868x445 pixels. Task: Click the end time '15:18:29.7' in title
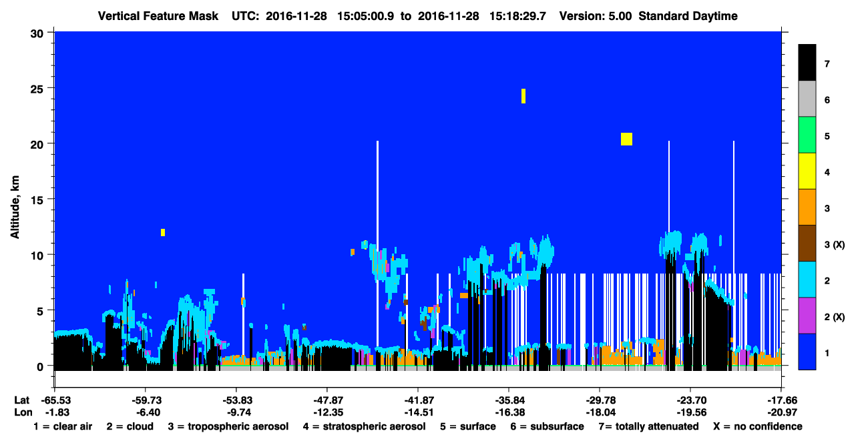(518, 16)
